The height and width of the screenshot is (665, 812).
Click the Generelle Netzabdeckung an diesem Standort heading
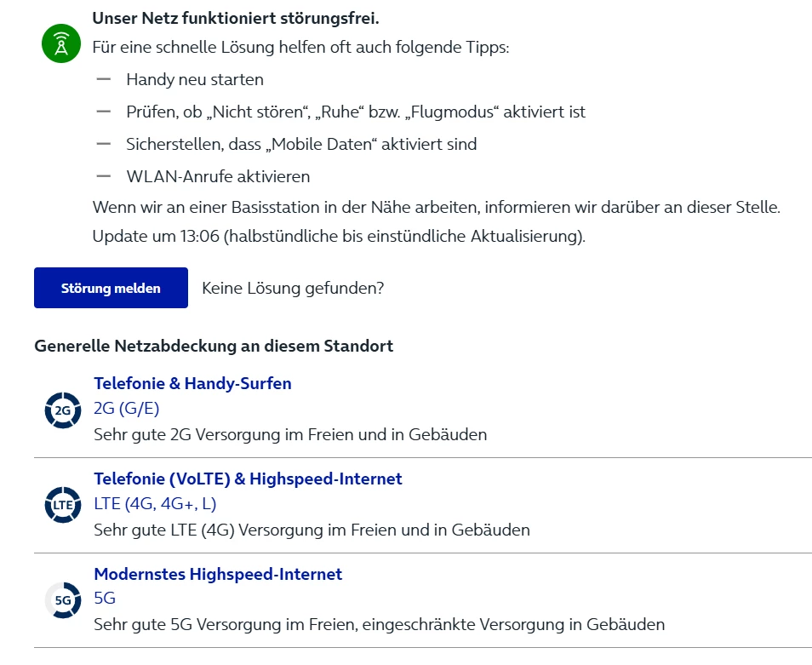pyautogui.click(x=214, y=346)
